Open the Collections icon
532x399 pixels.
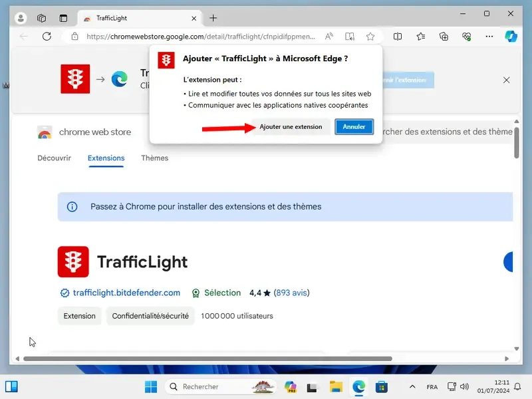pos(444,37)
